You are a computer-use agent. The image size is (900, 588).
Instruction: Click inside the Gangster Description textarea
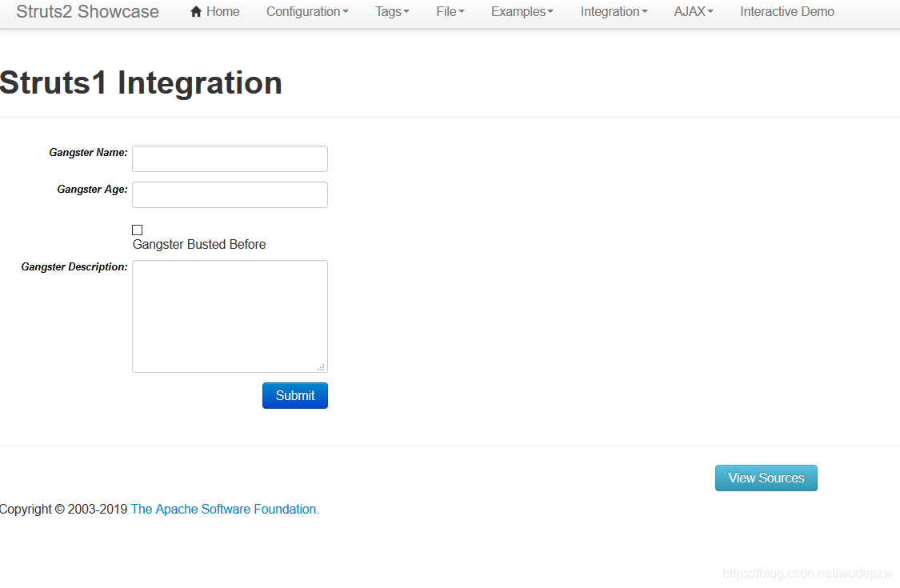point(230,316)
